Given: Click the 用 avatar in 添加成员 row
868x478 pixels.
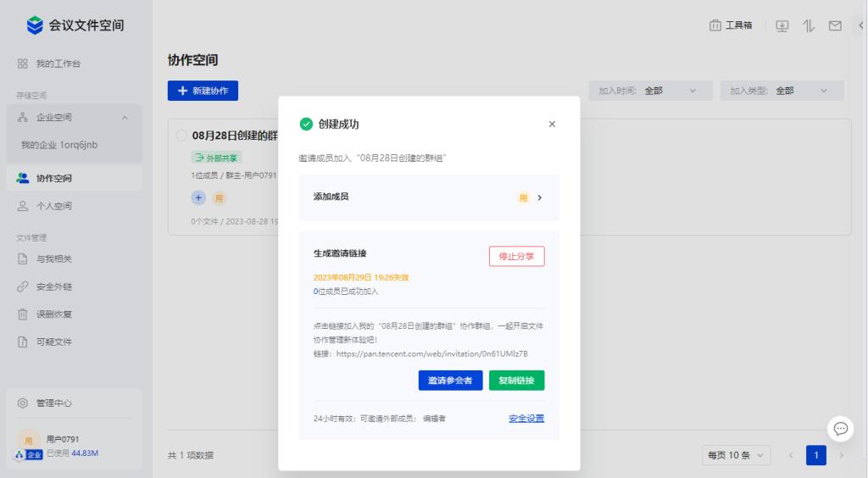Looking at the screenshot, I should (x=523, y=197).
